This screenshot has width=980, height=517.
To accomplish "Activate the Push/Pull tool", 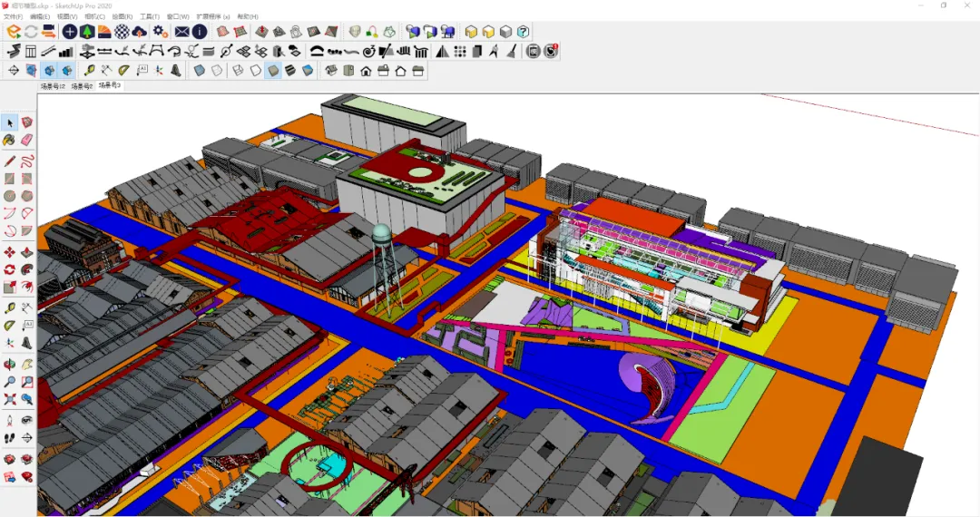I will pyautogui.click(x=27, y=252).
